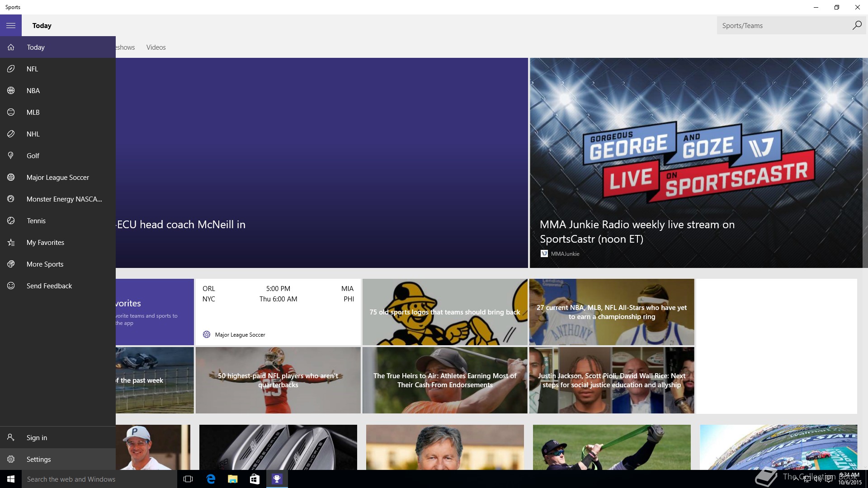Screen dimensions: 868x488
Task: Click the NHL hockey icon
Action: tap(11, 134)
